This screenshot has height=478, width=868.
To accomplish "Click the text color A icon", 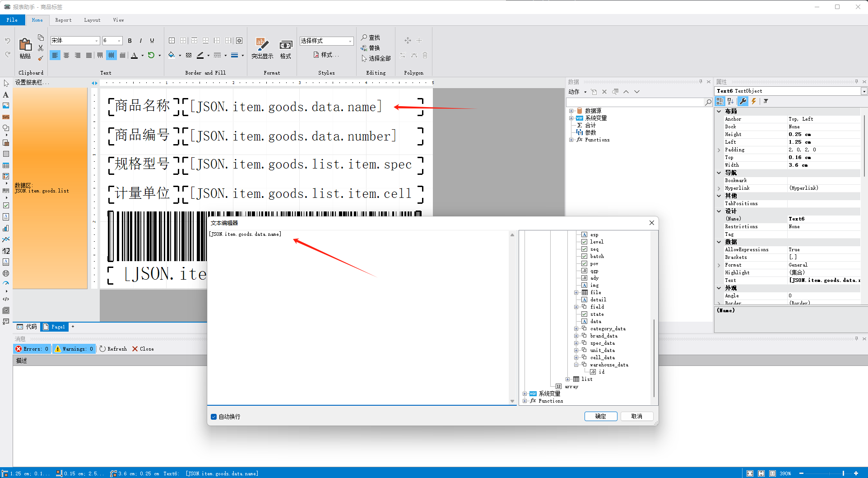I will click(134, 56).
